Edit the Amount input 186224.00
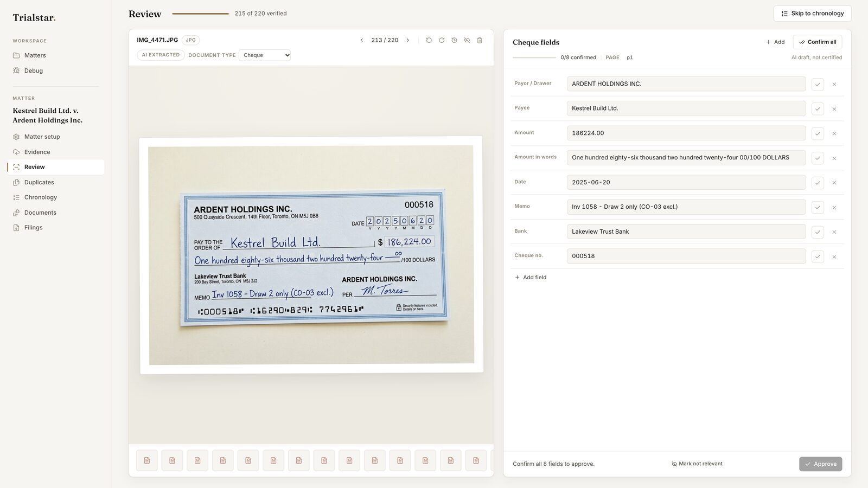 (x=686, y=133)
